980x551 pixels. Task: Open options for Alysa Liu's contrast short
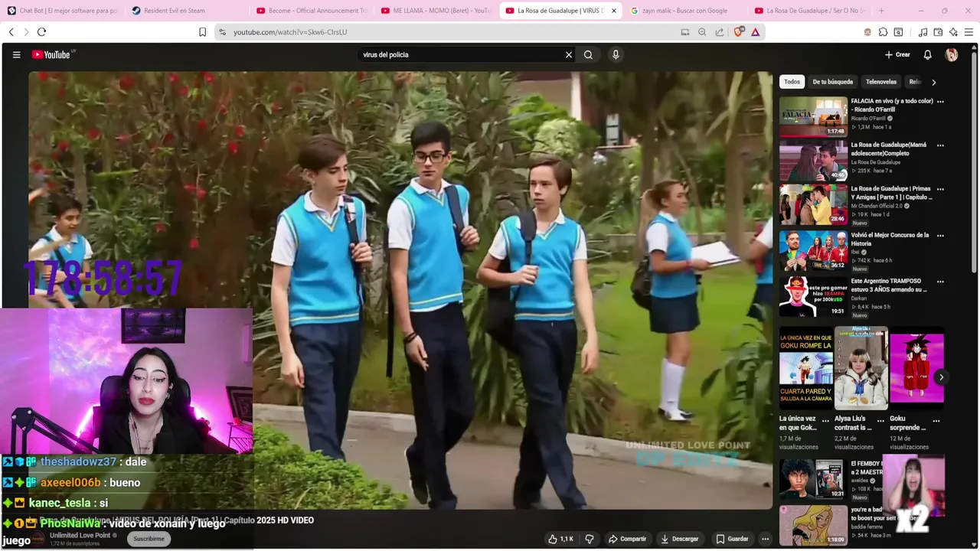(880, 420)
